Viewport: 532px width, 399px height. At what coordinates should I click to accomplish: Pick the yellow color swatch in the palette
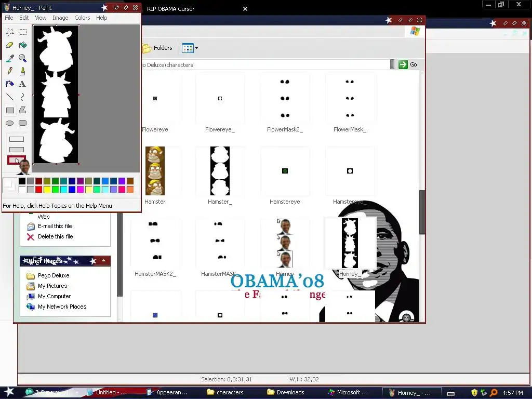point(47,189)
